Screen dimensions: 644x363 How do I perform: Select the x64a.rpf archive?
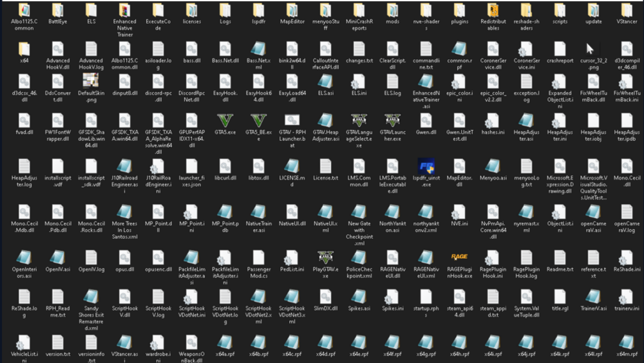[225, 342]
